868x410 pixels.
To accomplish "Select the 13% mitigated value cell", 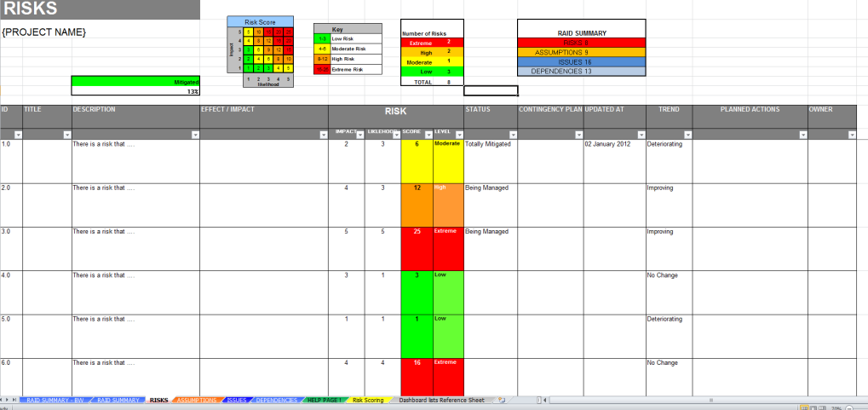I will coord(135,91).
